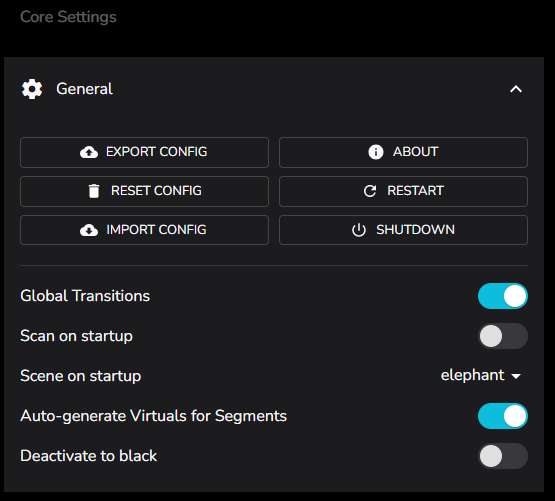The height and width of the screenshot is (501, 555).
Task: Click the Scene on startup label
Action: [x=81, y=376]
